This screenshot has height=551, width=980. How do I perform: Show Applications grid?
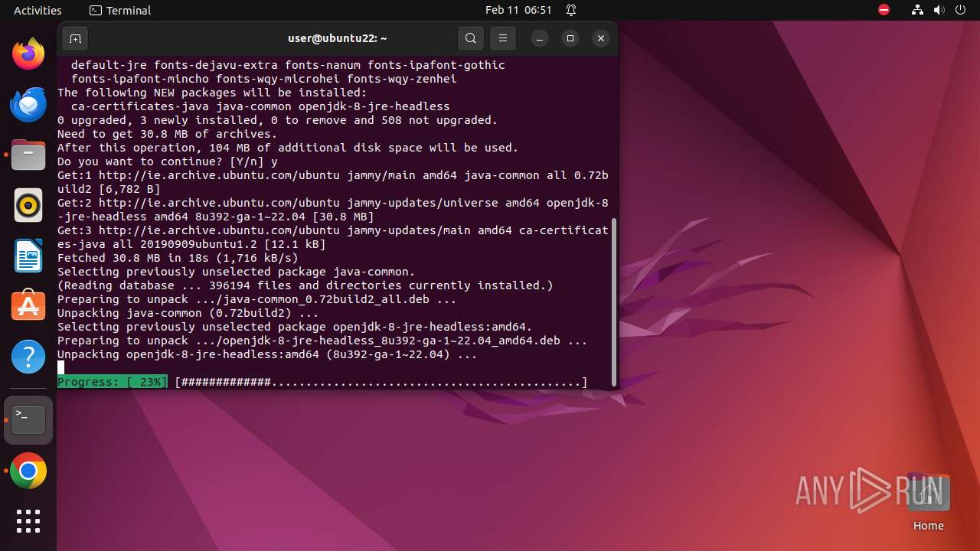[x=28, y=521]
